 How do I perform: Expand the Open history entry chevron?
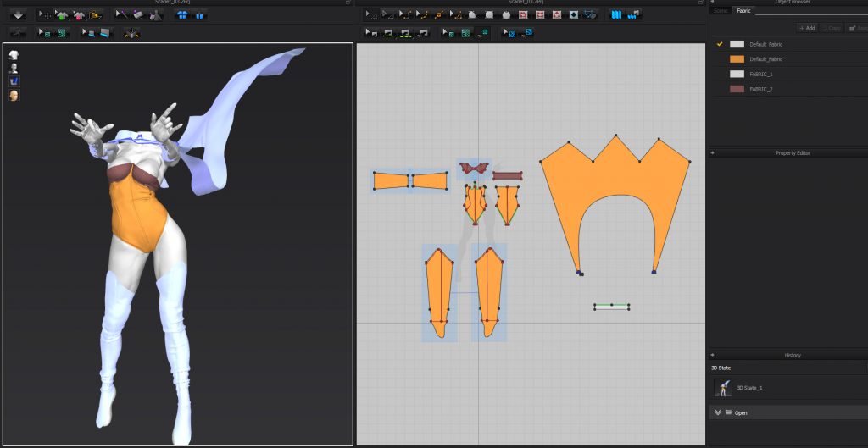point(718,412)
